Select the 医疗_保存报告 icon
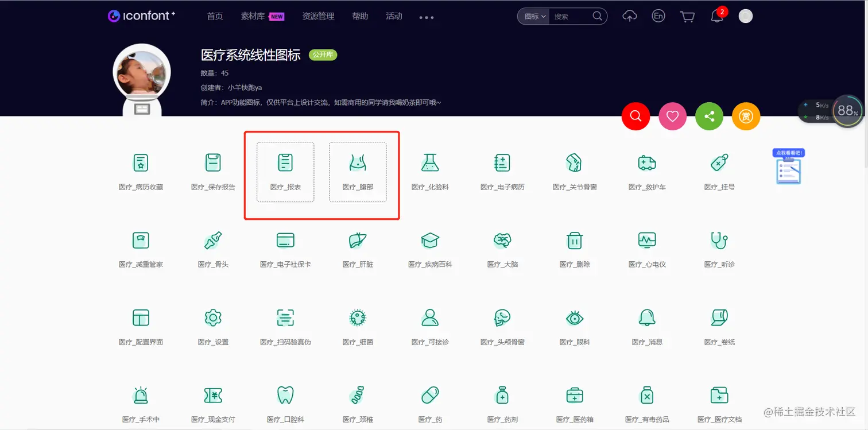The image size is (868, 430). (213, 163)
